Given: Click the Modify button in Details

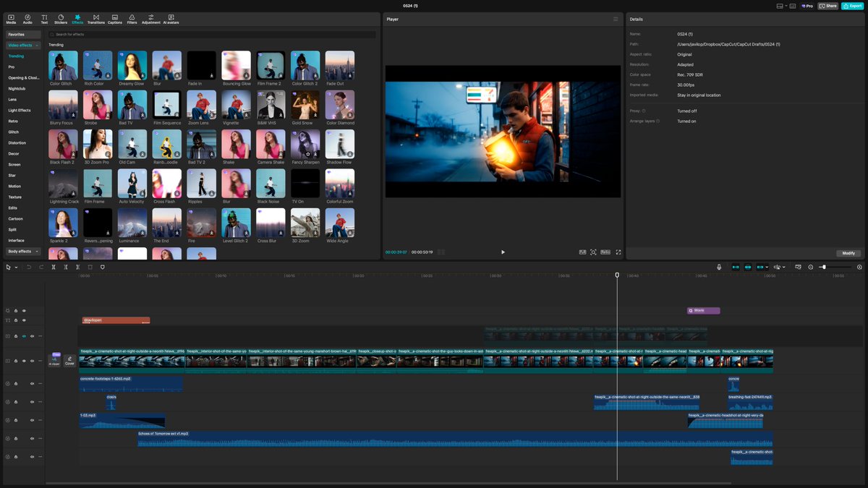Looking at the screenshot, I should (x=848, y=253).
